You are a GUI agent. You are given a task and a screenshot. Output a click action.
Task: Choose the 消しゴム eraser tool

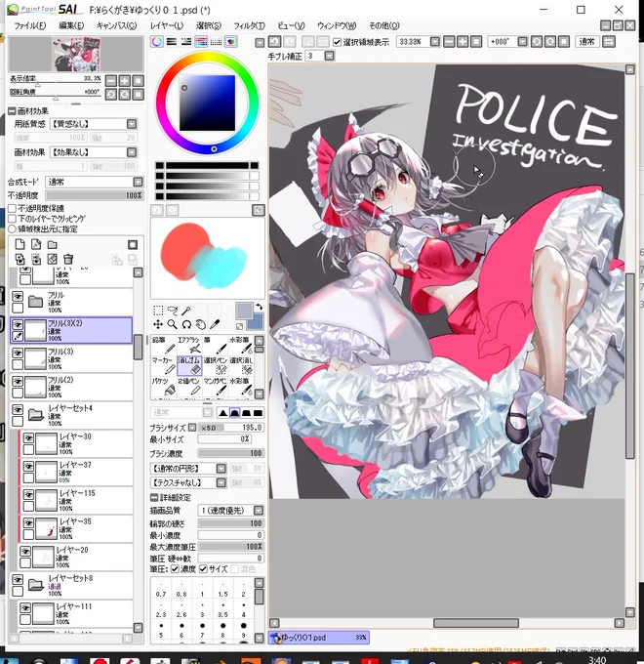click(189, 365)
